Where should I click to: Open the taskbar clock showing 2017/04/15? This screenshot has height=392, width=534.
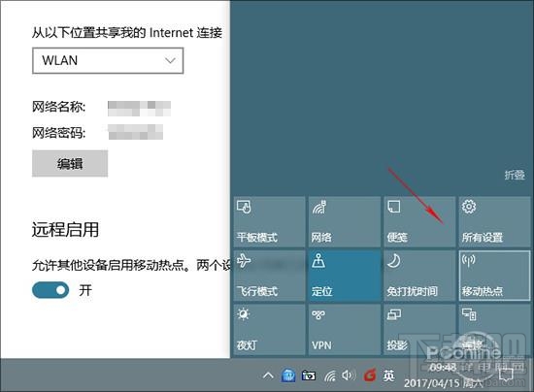(444, 376)
